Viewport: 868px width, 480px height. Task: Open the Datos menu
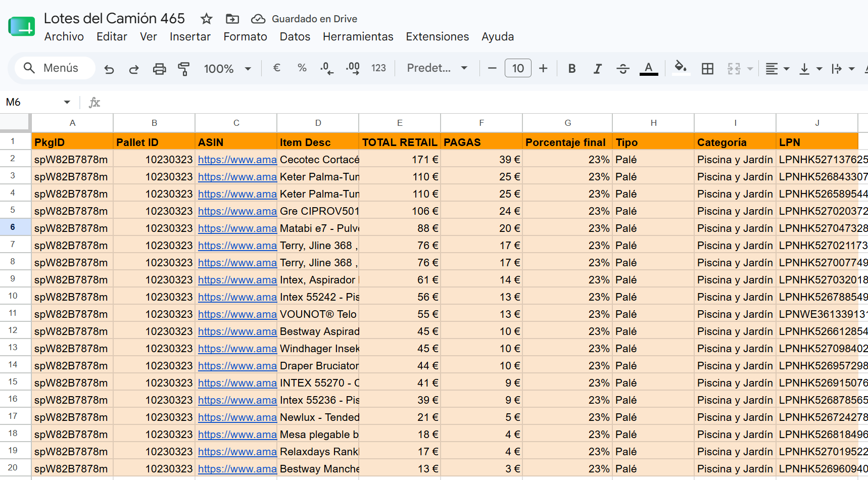(295, 37)
